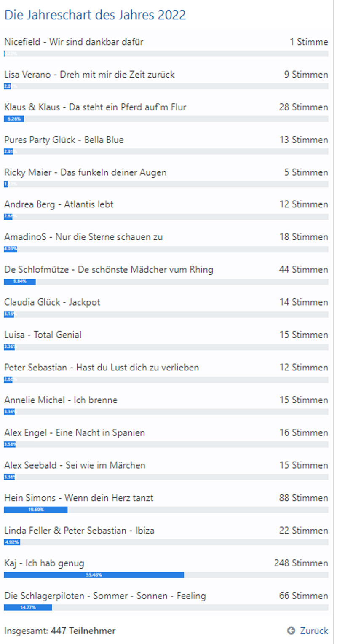Click the 447 Teilnehmer total text
Image resolution: width=337 pixels, height=644 pixels.
pyautogui.click(x=83, y=631)
